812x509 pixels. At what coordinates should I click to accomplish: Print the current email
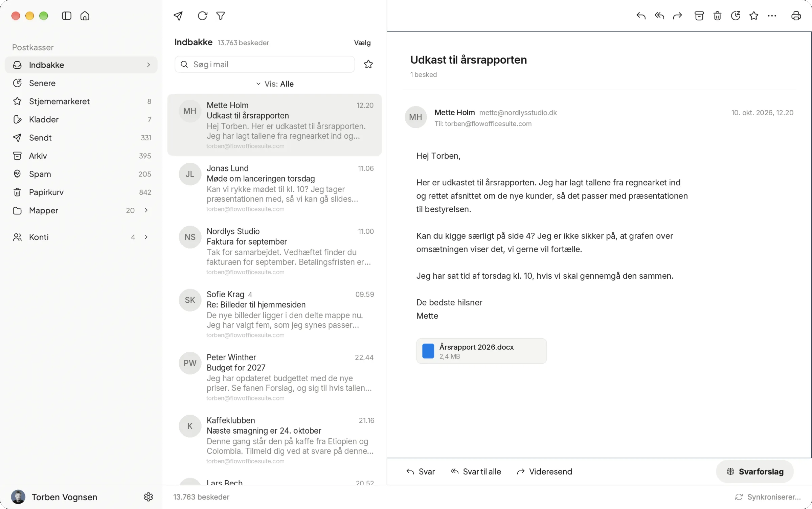pyautogui.click(x=796, y=16)
